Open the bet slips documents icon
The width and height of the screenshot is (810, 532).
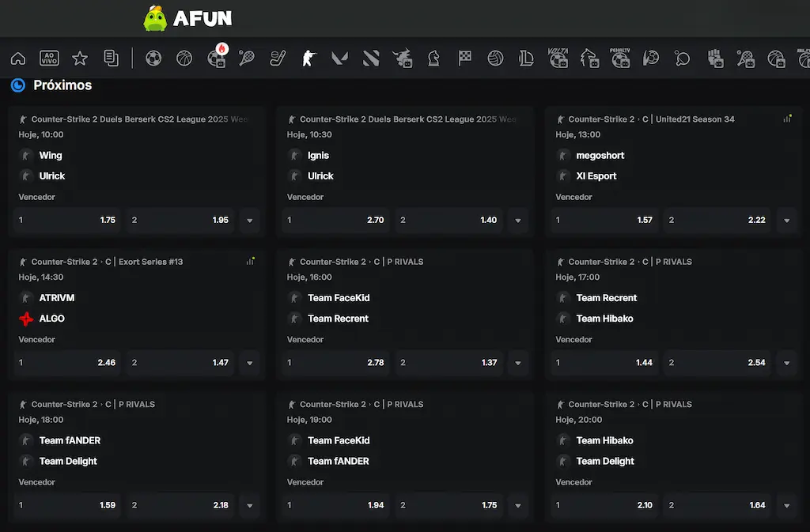coord(111,58)
